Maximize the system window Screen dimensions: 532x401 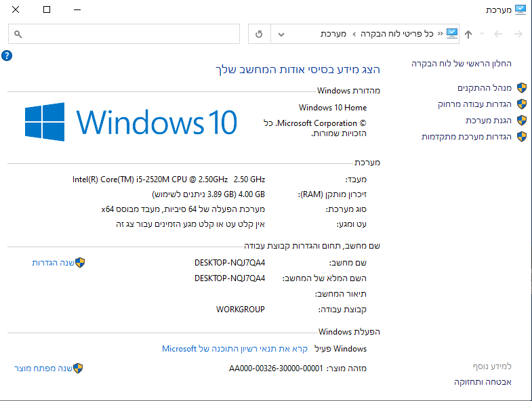[x=47, y=9]
